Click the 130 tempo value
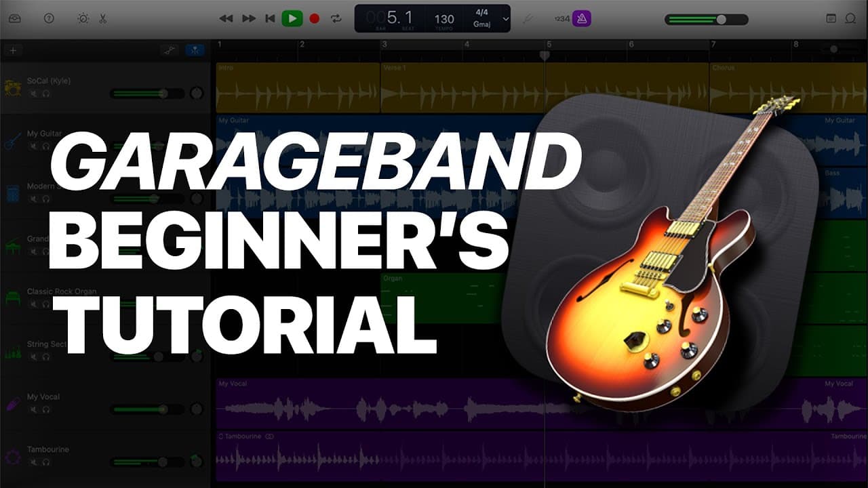The width and height of the screenshot is (868, 488). tap(444, 19)
